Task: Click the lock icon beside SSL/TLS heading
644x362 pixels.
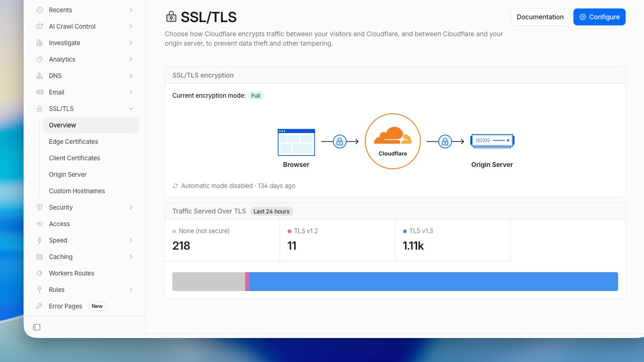Action: (171, 17)
